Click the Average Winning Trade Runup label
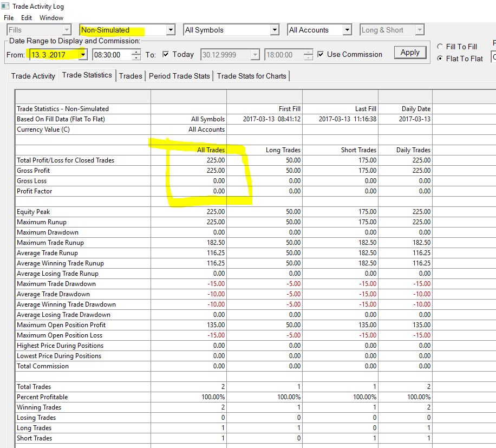Image resolution: width=496 pixels, height=448 pixels. point(60,263)
